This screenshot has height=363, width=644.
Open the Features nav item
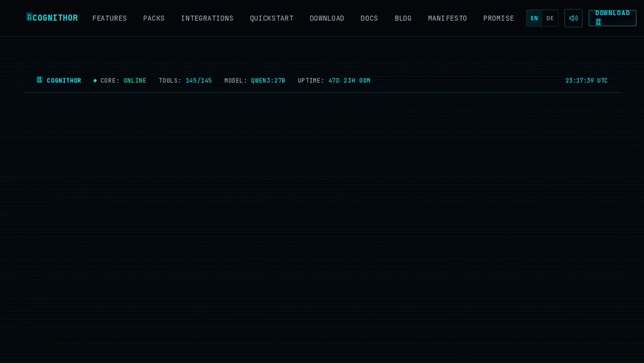click(109, 18)
